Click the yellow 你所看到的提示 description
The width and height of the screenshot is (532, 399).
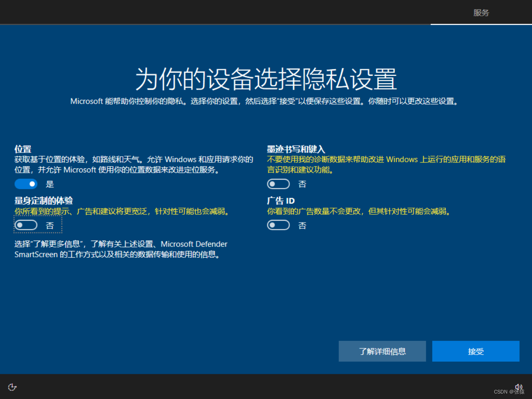123,212
